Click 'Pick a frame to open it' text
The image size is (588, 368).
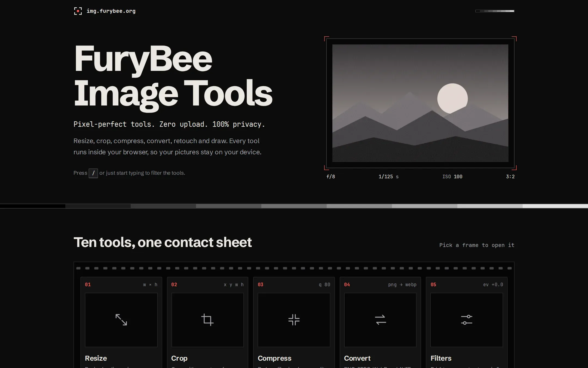pos(477,245)
